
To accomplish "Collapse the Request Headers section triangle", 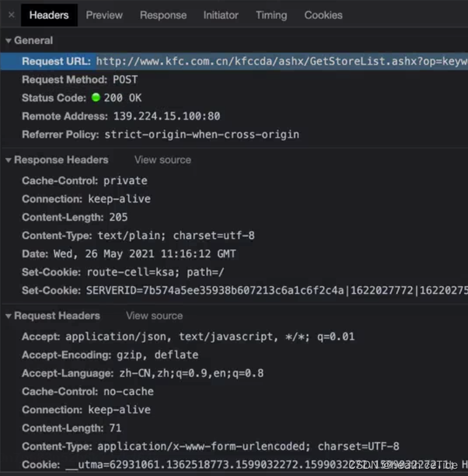I will [8, 316].
